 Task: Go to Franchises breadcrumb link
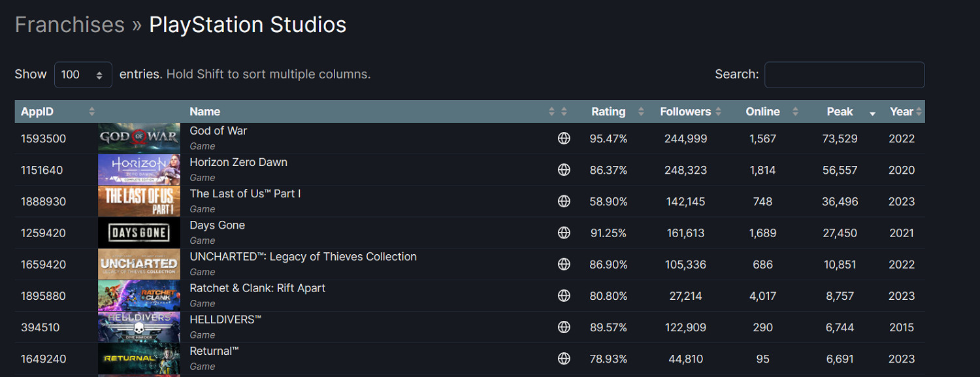click(x=69, y=25)
